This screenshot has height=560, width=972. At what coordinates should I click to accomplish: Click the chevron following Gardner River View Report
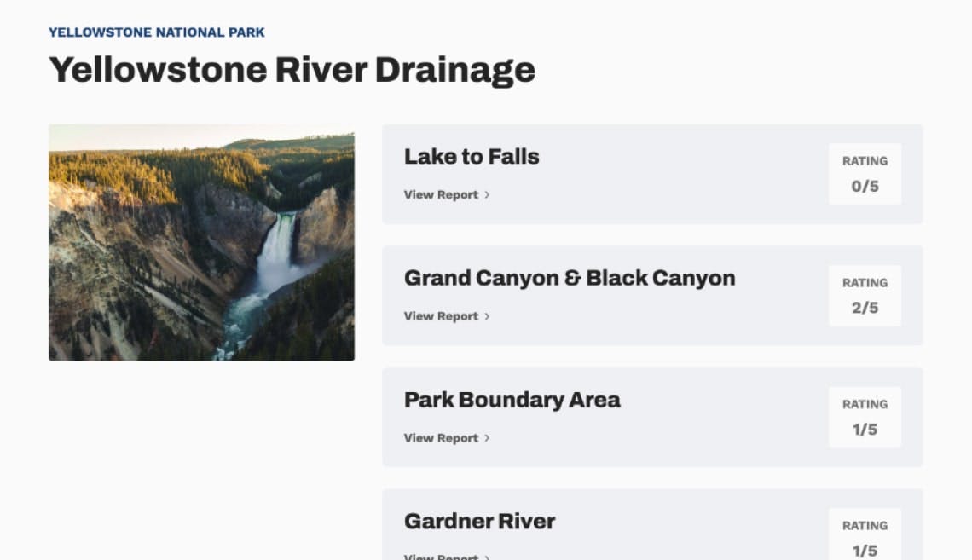tap(487, 557)
